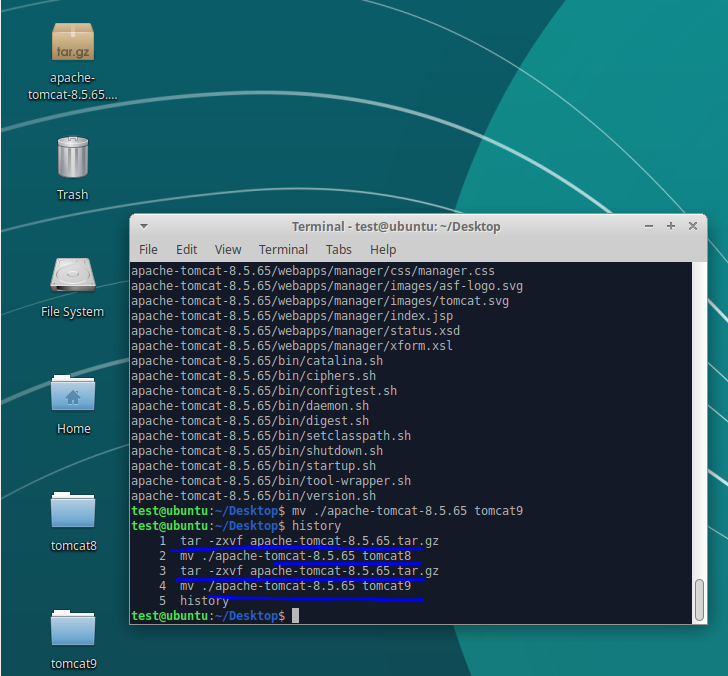Image resolution: width=728 pixels, height=676 pixels.
Task: Click the prompt line with mv tomcat9 command
Action: [x=327, y=511]
